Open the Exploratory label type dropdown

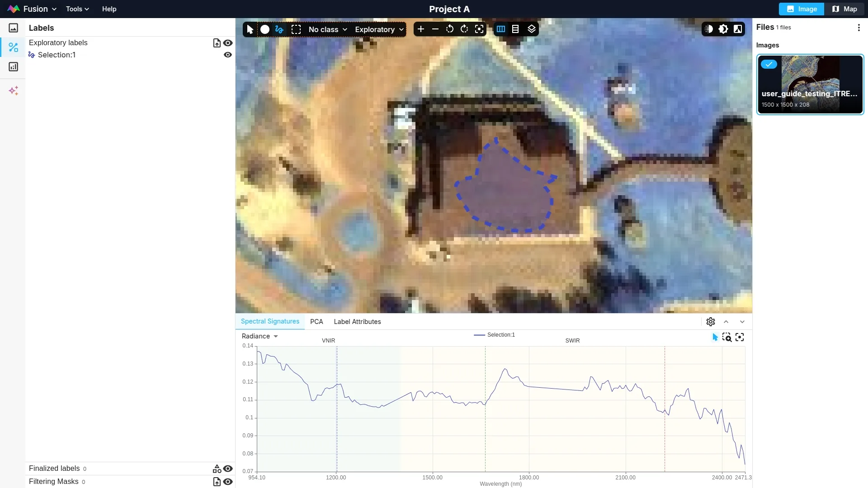(379, 29)
